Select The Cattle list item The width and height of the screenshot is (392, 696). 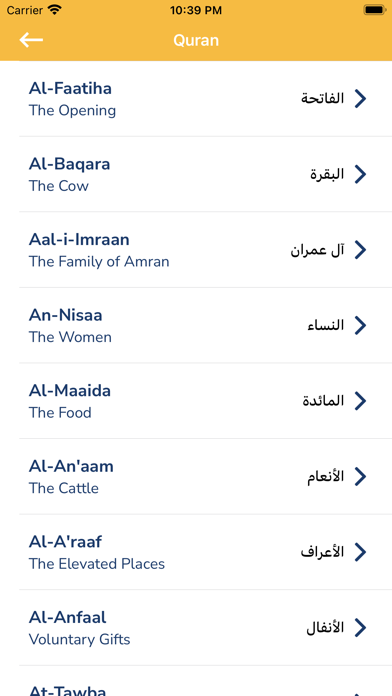point(196,476)
